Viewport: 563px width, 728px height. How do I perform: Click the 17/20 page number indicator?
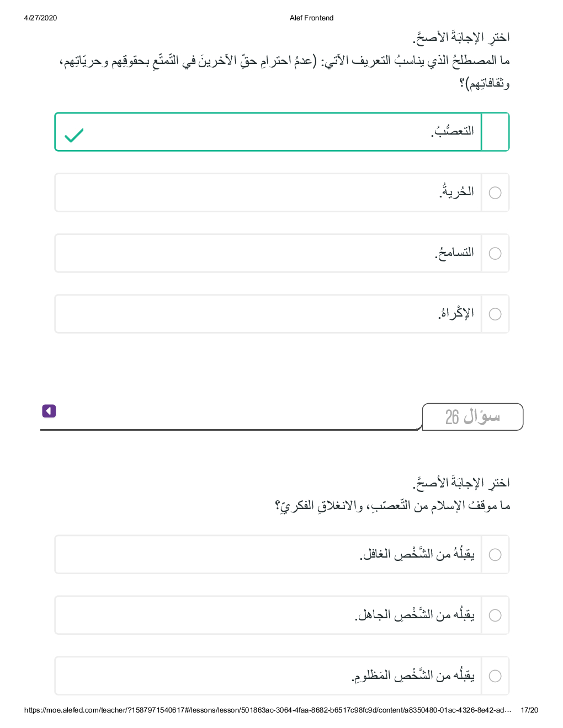529,710
